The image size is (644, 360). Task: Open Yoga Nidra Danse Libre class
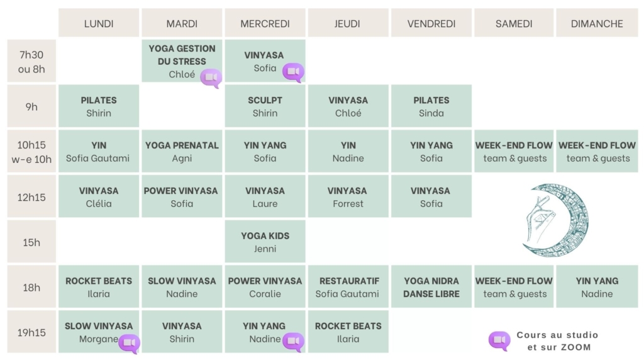click(431, 287)
